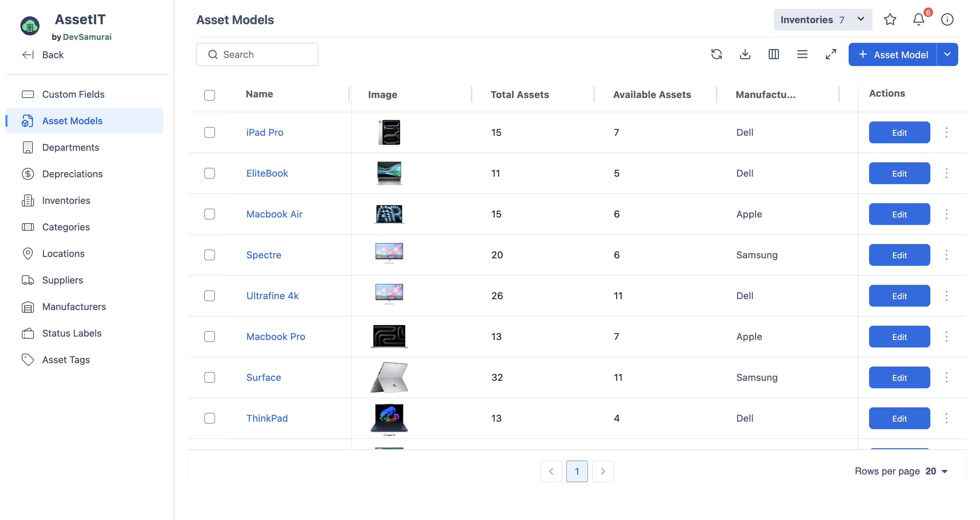Expand the Inventories dropdown
Image resolution: width=980 pixels, height=520 pixels.
pyautogui.click(x=822, y=20)
